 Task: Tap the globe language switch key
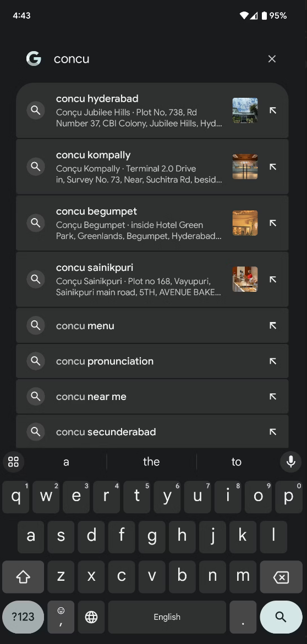click(91, 617)
